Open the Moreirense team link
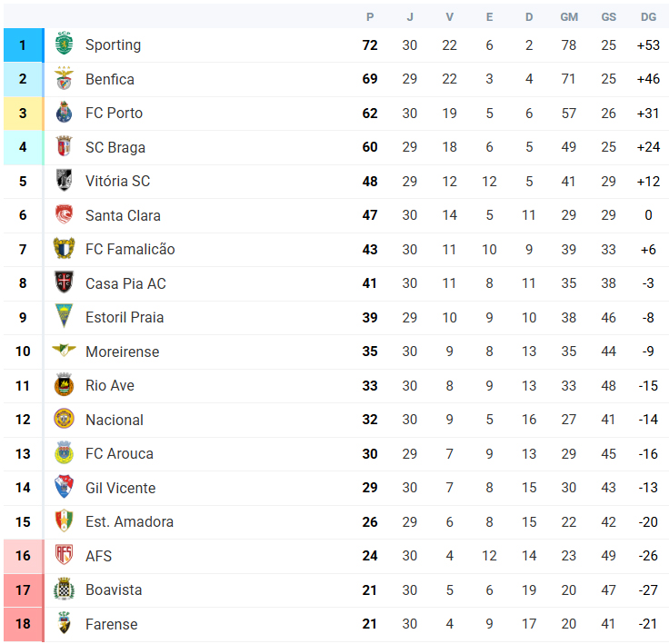Image resolution: width=669 pixels, height=644 pixels. pos(123,352)
